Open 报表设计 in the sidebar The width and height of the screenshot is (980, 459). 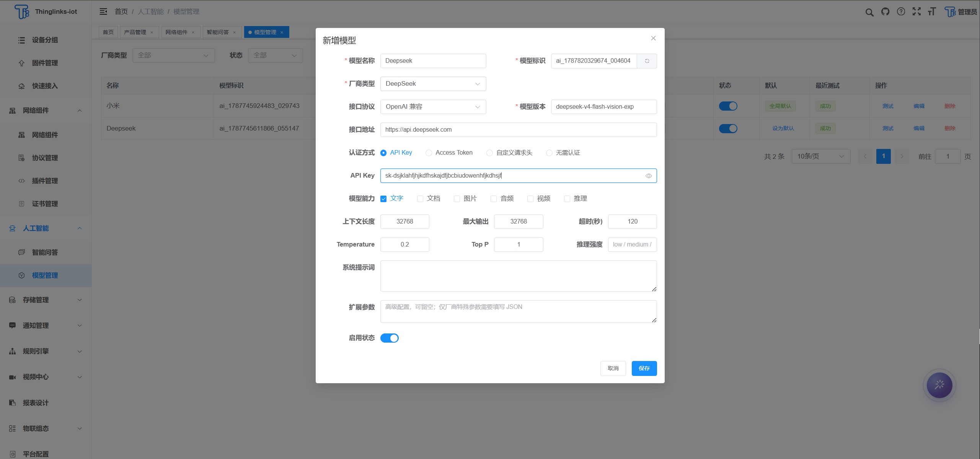pyautogui.click(x=46, y=403)
